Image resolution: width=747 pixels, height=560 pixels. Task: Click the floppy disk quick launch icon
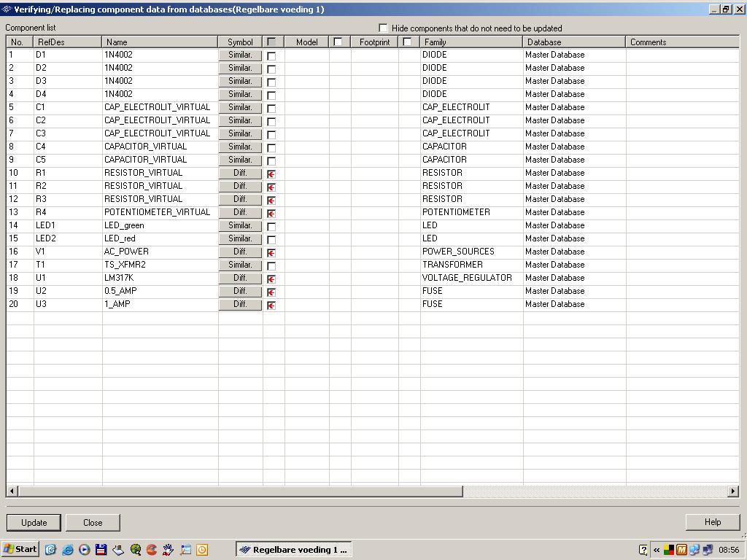pyautogui.click(x=101, y=550)
